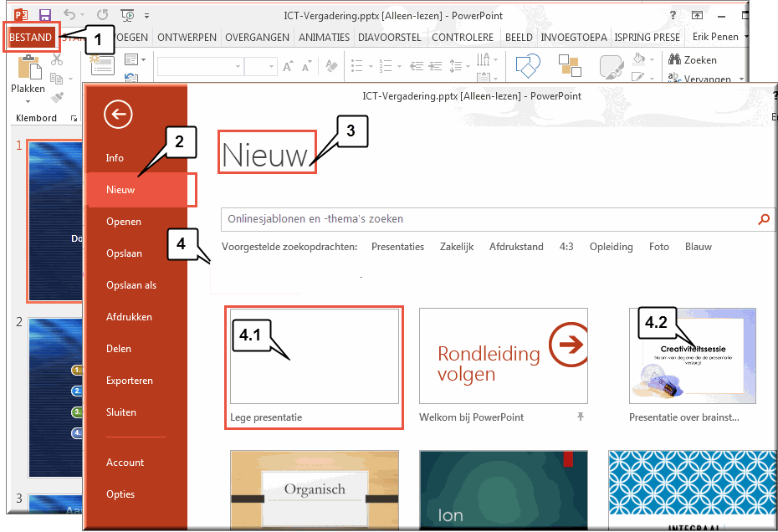Click the Shape Fill paint bucket icon
Screen dimensions: 778x532
tap(639, 59)
